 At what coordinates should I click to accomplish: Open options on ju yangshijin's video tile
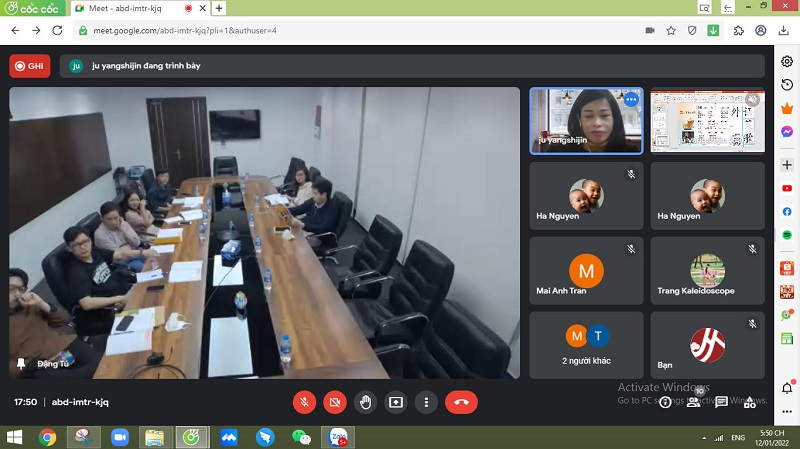630,100
